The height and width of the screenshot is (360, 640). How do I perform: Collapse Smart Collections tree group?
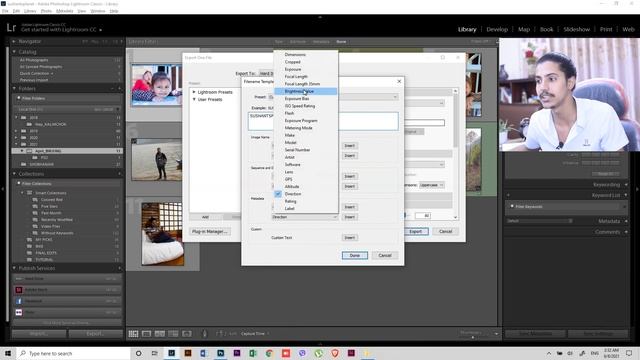point(22,193)
